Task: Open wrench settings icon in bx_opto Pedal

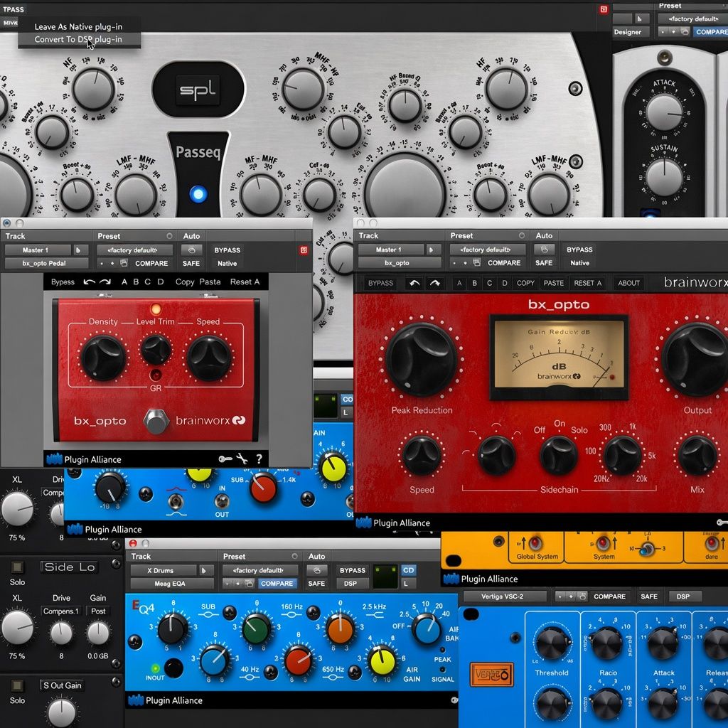Action: pos(242,459)
